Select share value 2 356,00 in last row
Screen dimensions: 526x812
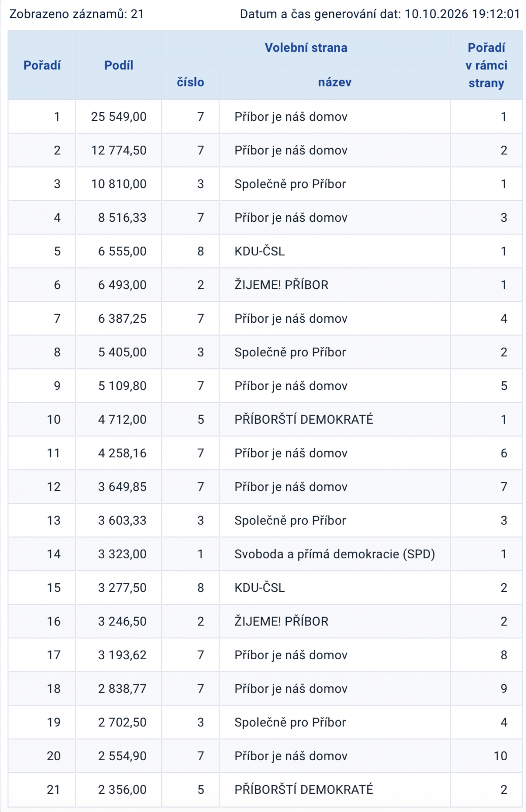122,790
